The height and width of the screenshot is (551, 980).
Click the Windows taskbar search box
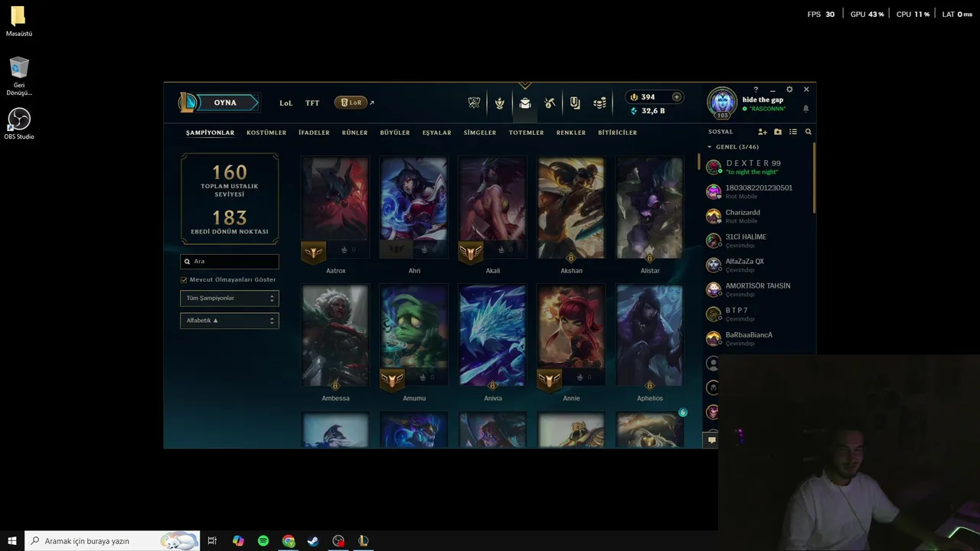[x=113, y=541]
